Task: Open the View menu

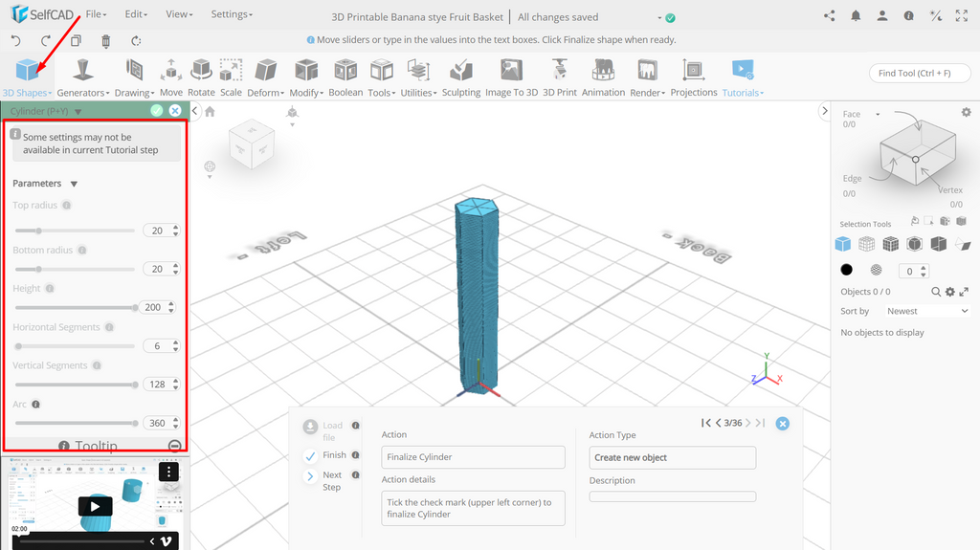Action: [x=179, y=14]
